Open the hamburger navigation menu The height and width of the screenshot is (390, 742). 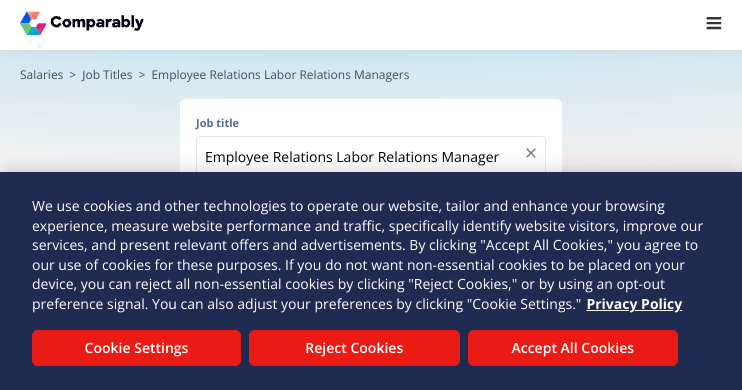pyautogui.click(x=714, y=23)
